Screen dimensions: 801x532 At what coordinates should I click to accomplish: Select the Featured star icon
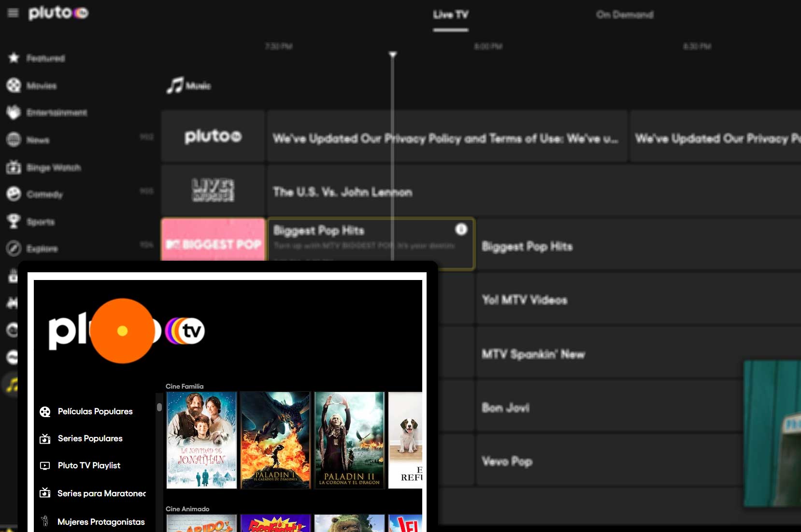[x=14, y=58]
